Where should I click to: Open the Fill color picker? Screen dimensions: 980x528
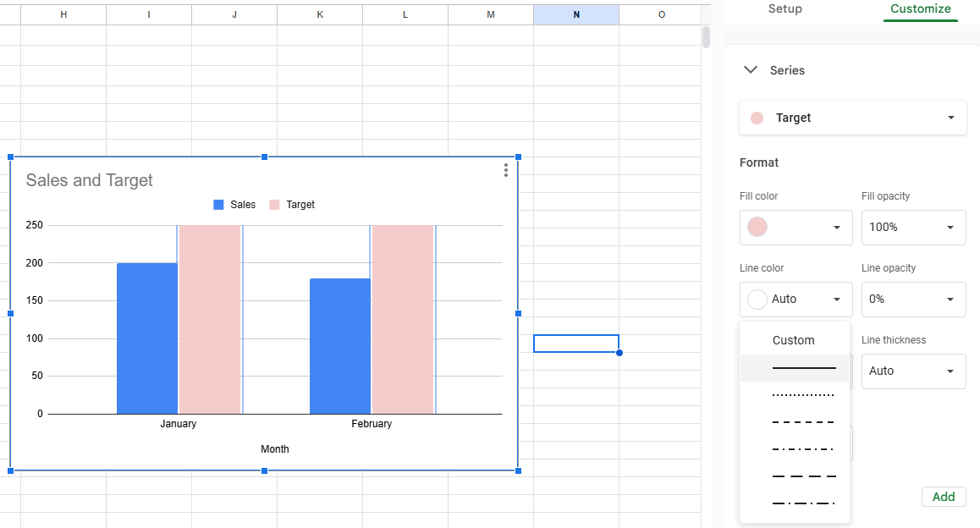(796, 227)
